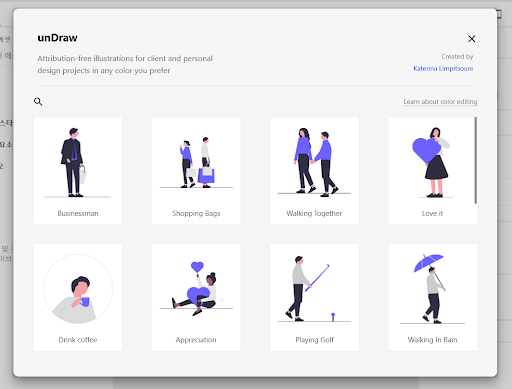Screen dimensions: 512x389
Task: Select the Drink coffee illustration
Action: (x=78, y=297)
